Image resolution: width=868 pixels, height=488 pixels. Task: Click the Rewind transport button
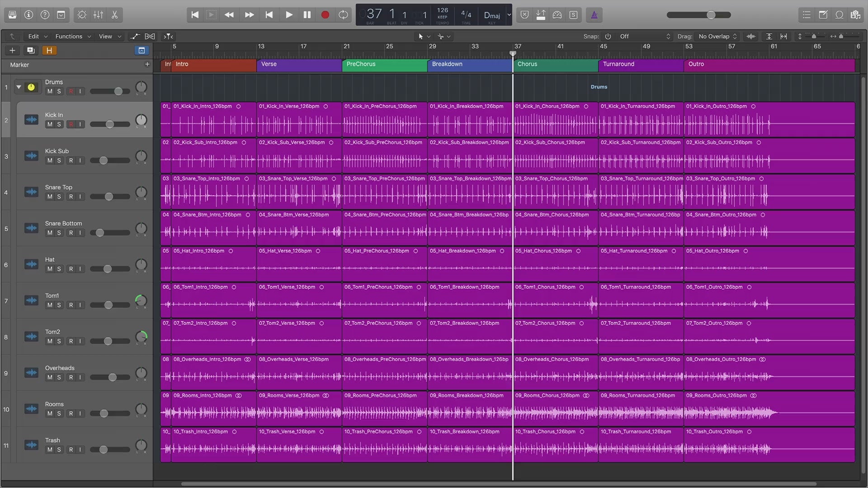coord(229,15)
